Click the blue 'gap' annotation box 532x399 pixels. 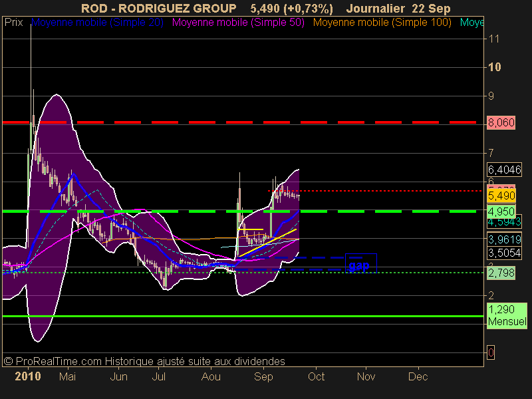[361, 263]
